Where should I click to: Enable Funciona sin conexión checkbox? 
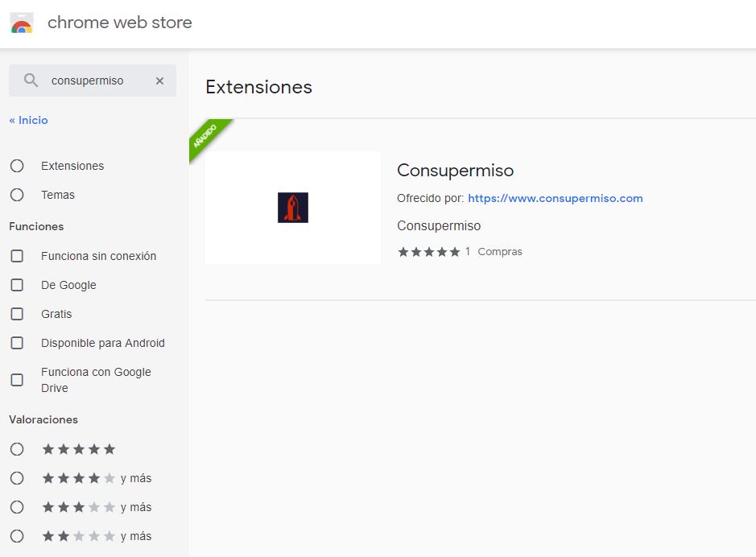pos(17,256)
